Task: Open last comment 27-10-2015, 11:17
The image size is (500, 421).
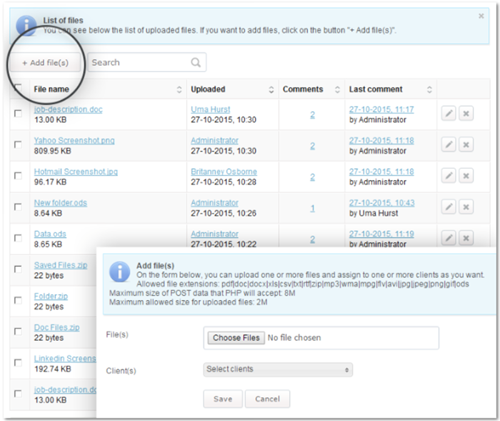Action: click(381, 109)
